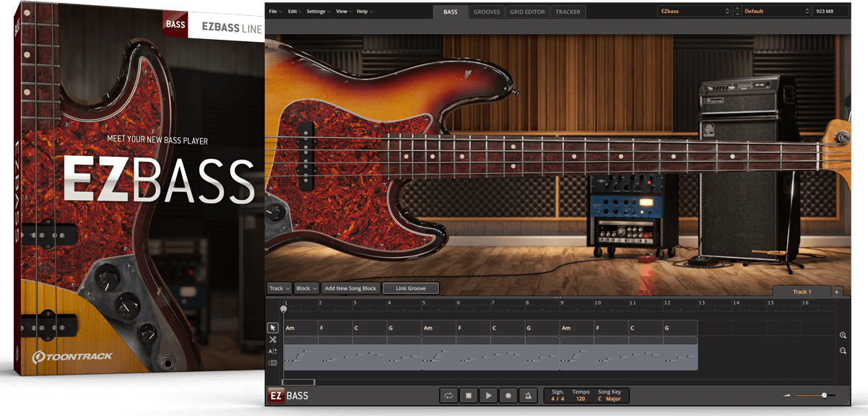
Task: Click the playhead marker at bar 1
Action: 284,309
